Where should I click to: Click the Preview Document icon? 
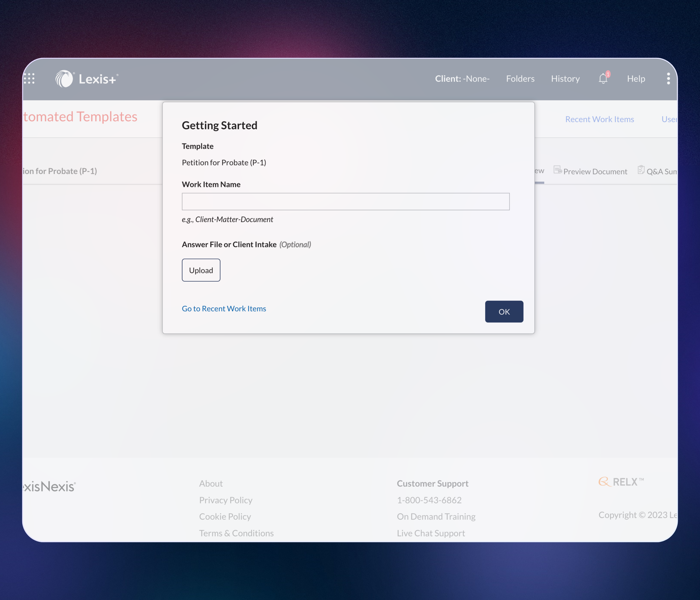[557, 170]
